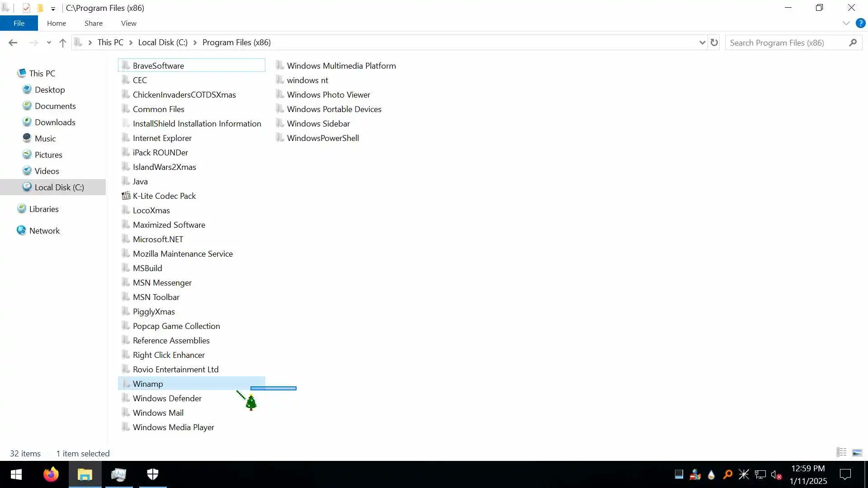Expand the ribbon using the chevron
868x488 pixels.
[x=846, y=23]
